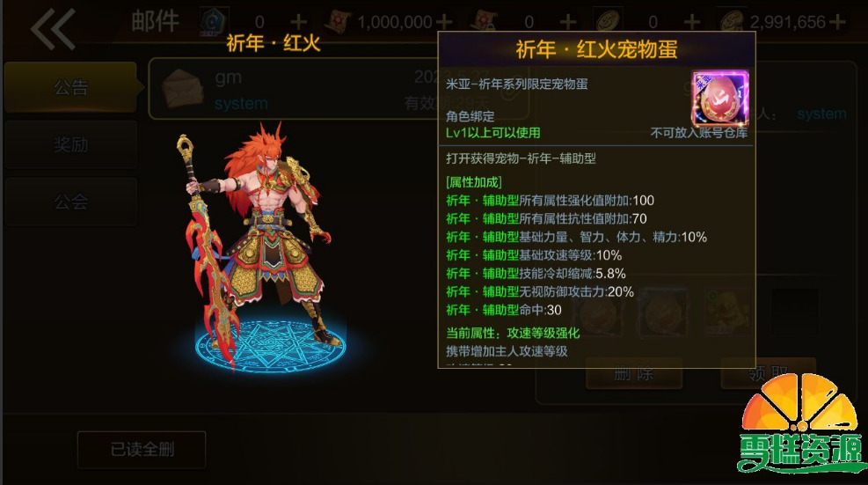Screen dimensions: 868x485
Task: Select the 公会 tab
Action: (x=71, y=202)
